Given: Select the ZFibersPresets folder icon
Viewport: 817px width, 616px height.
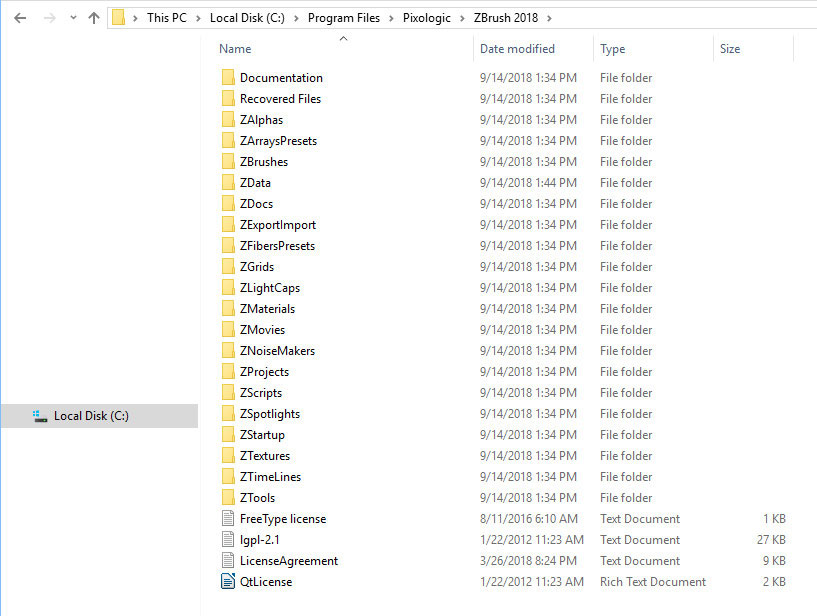Looking at the screenshot, I should click(x=228, y=245).
